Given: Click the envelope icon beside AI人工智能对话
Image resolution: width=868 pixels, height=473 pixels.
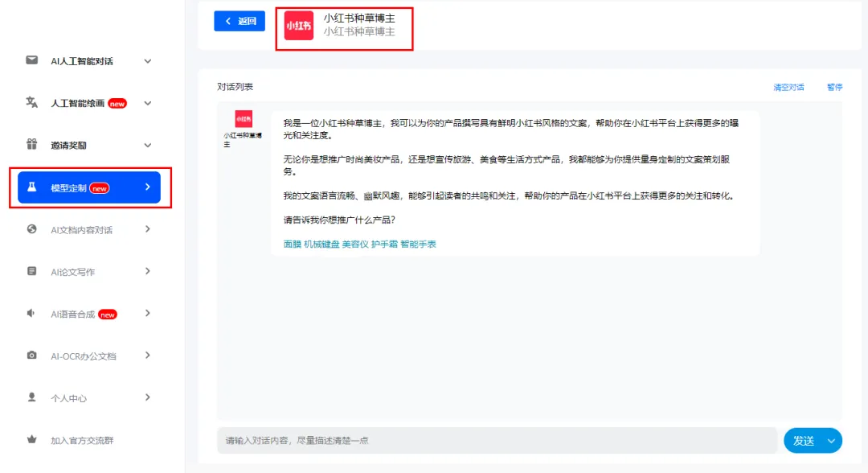Looking at the screenshot, I should 32,60.
